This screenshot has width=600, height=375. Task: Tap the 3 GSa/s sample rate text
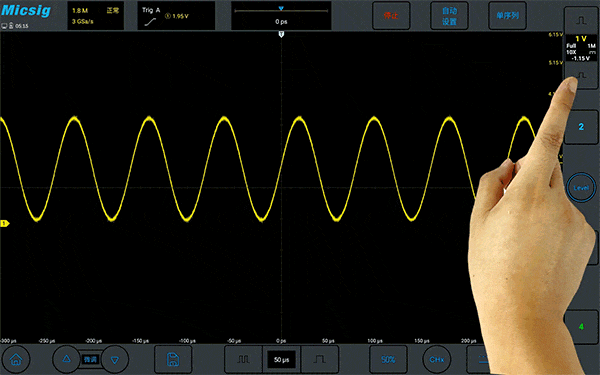click(x=83, y=21)
